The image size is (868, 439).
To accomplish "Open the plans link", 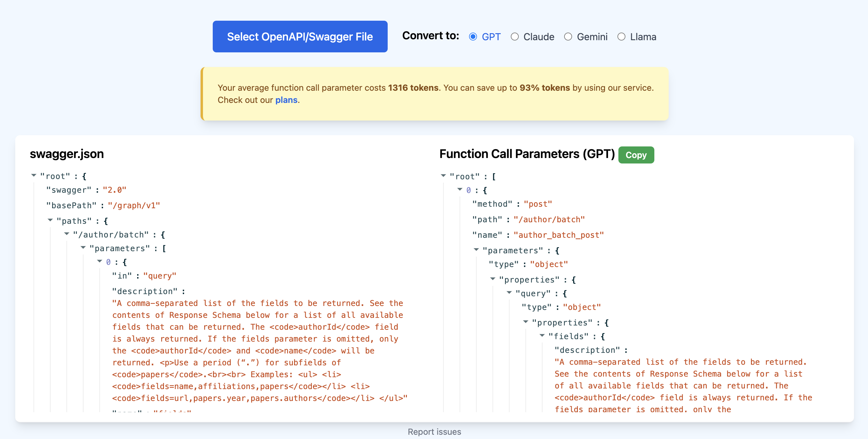I will click(286, 100).
